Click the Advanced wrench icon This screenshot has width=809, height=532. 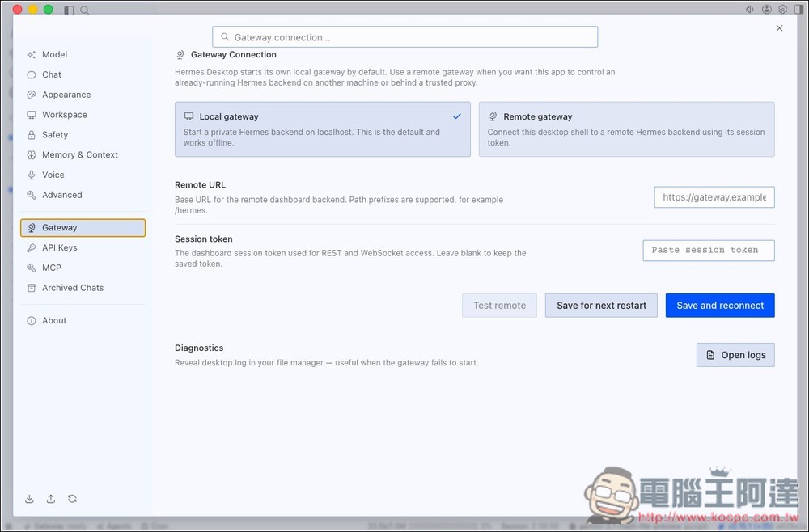click(x=32, y=196)
